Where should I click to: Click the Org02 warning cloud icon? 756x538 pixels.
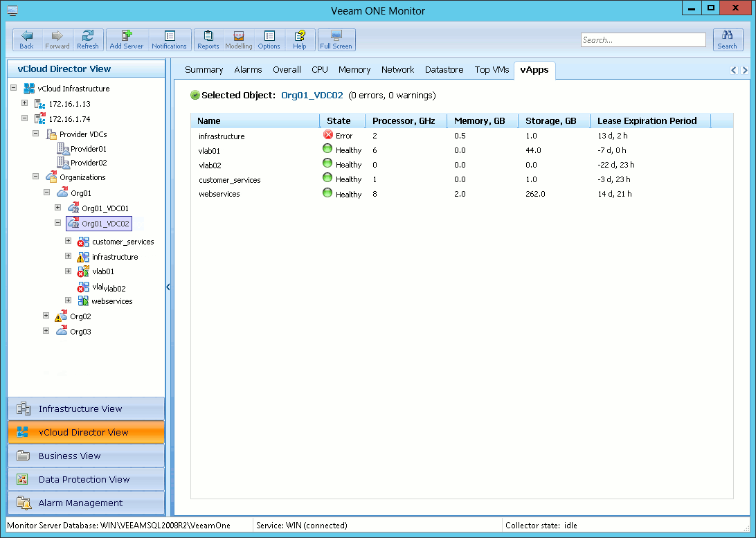point(61,316)
